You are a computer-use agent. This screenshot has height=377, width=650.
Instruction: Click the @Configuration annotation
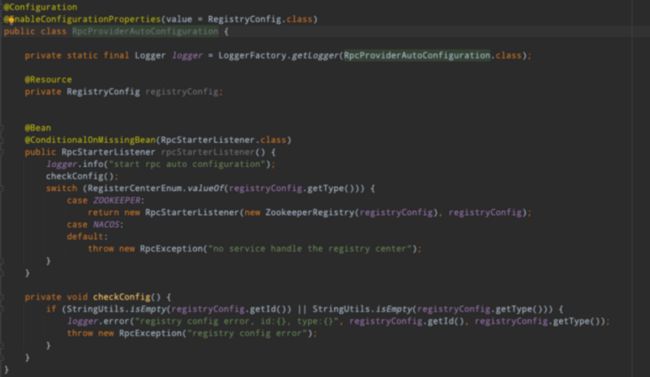pyautogui.click(x=40, y=7)
